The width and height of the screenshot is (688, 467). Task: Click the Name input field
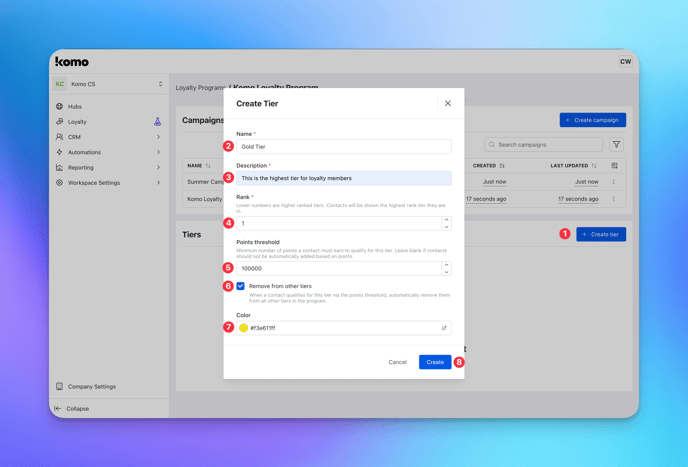coord(344,147)
